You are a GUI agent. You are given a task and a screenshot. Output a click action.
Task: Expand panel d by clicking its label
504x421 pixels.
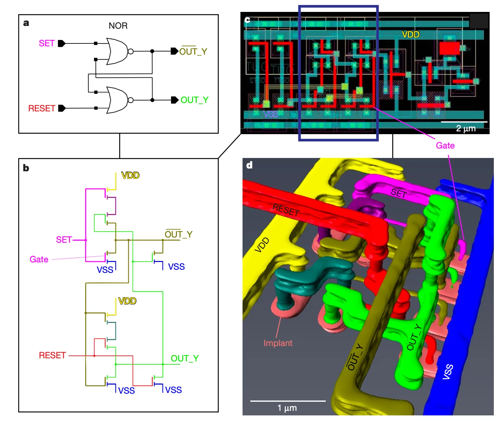249,165
